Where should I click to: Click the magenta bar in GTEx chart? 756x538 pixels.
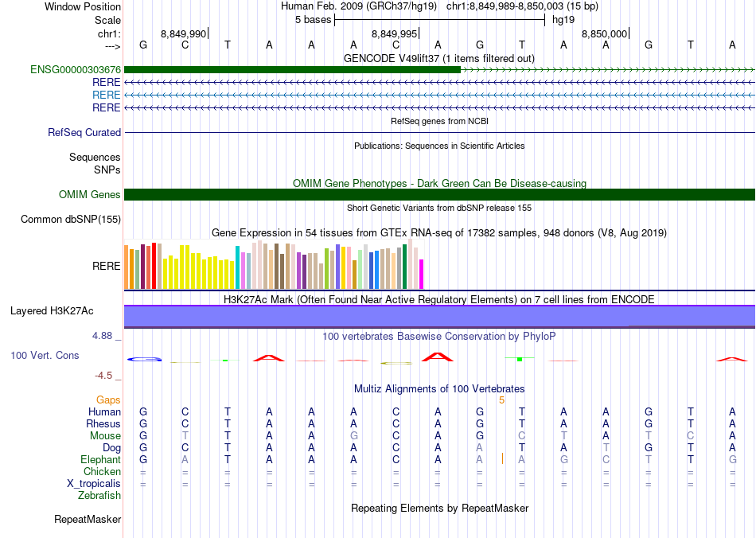click(421, 274)
